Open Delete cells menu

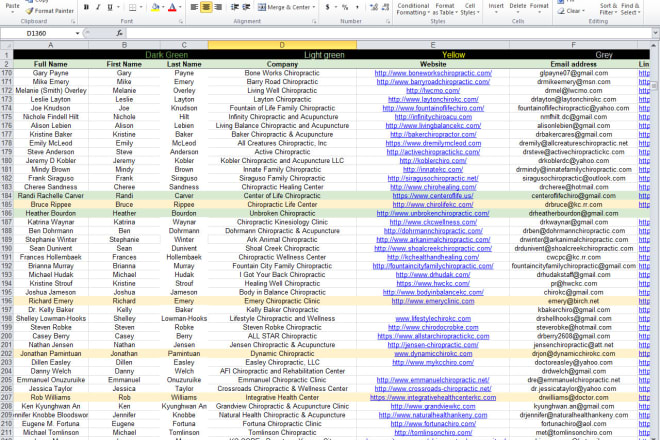[x=518, y=8]
